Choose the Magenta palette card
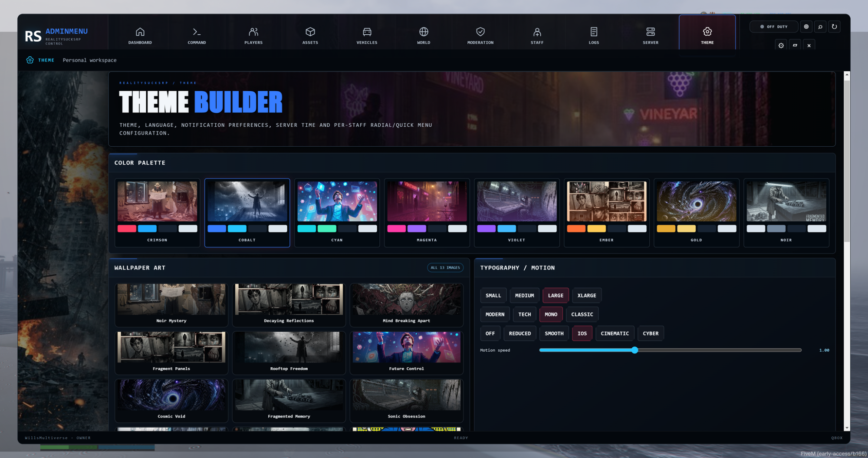Viewport: 868px width, 458px height. (x=427, y=213)
